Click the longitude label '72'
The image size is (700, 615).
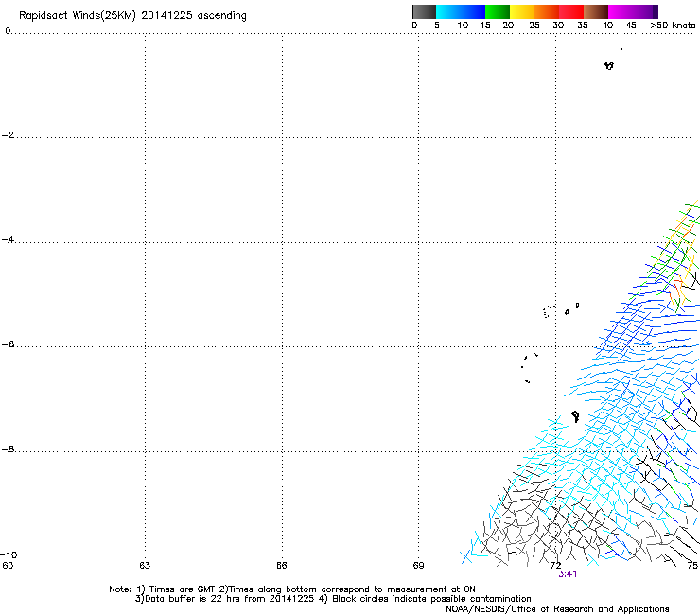555,566
